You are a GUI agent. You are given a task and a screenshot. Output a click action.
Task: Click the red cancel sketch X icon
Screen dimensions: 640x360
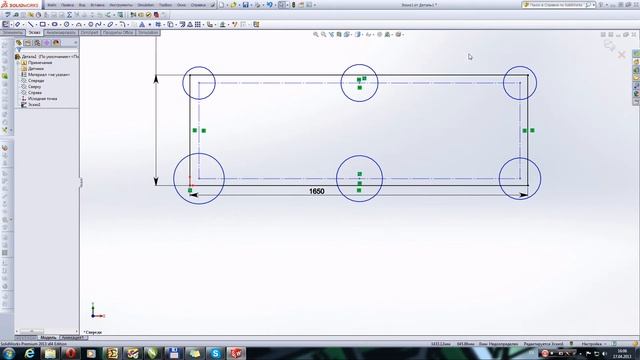pos(622,55)
